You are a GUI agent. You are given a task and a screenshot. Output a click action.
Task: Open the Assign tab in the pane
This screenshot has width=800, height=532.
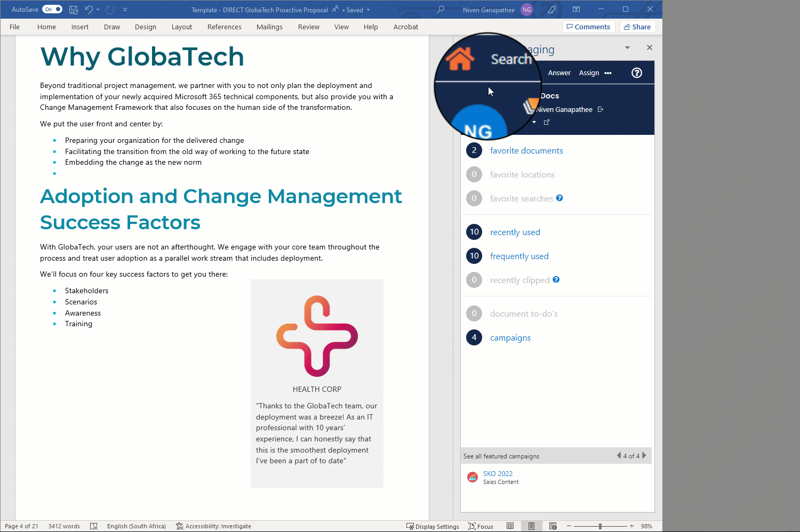(589, 73)
